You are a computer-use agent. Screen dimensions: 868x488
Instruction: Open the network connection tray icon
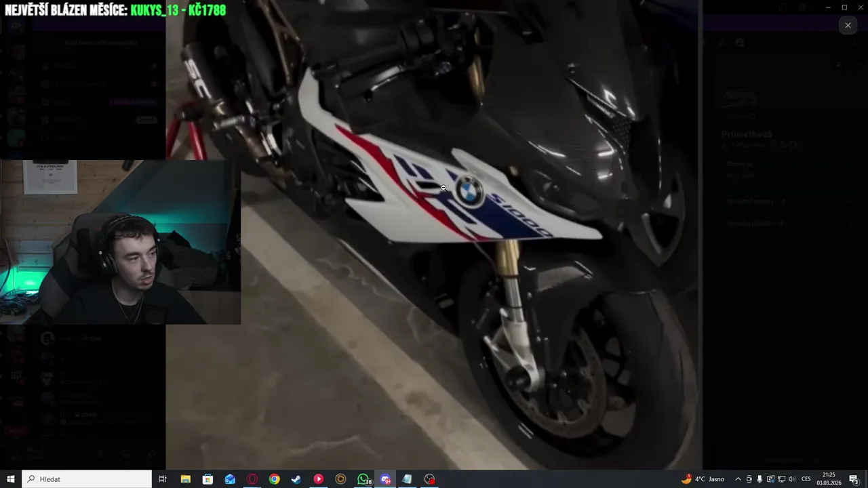(781, 479)
